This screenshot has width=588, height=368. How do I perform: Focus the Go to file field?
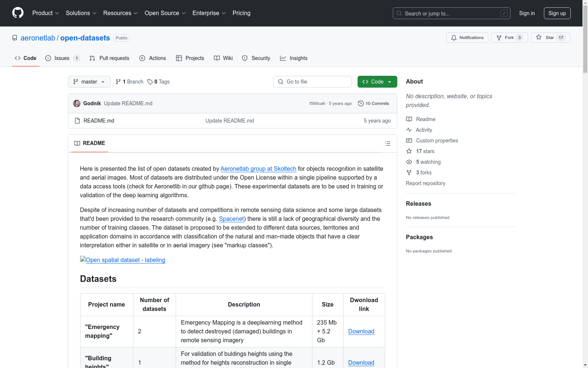click(312, 82)
